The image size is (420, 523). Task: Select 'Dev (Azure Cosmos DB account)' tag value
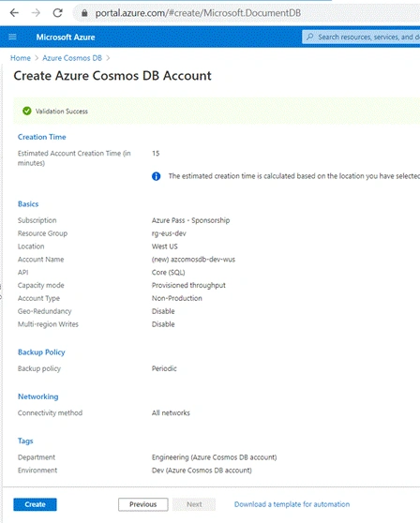202,471
